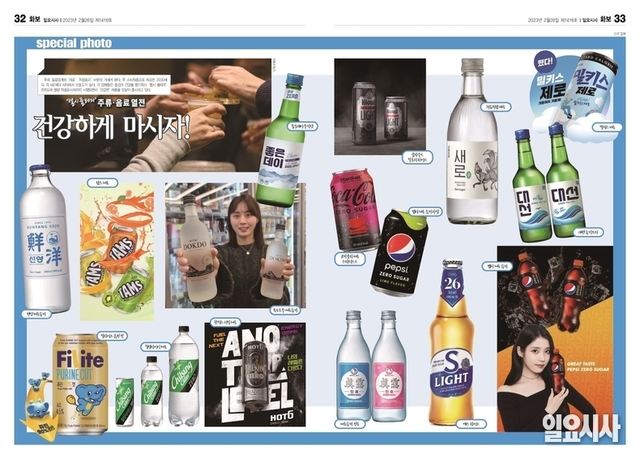Click 'GREAT TASTE PEPSI ZERO SUGAR' text
The width and height of the screenshot is (640, 459).
587,366
